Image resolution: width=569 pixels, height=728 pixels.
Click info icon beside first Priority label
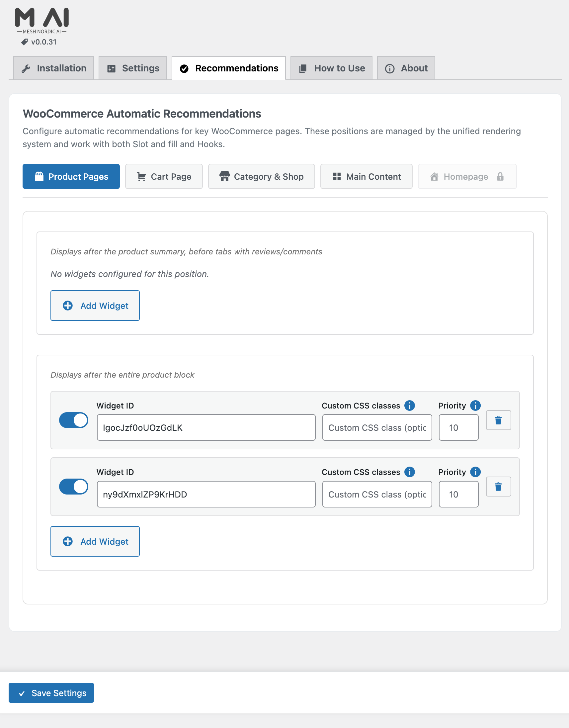(475, 405)
